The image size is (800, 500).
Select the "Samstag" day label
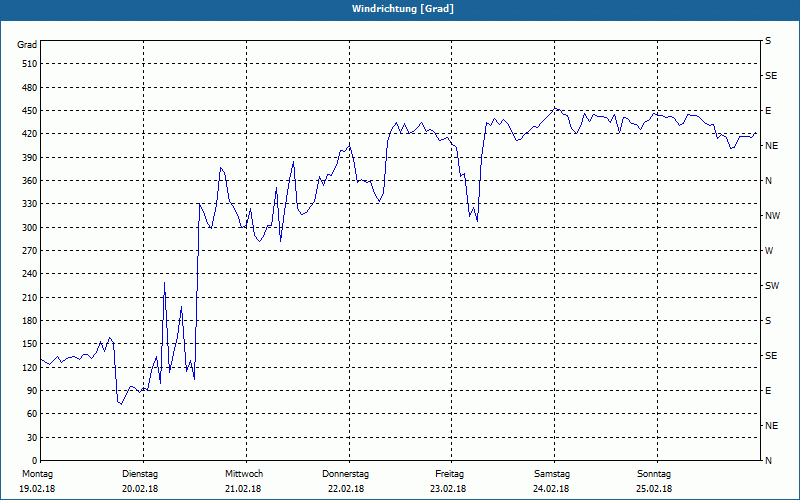tap(552, 474)
